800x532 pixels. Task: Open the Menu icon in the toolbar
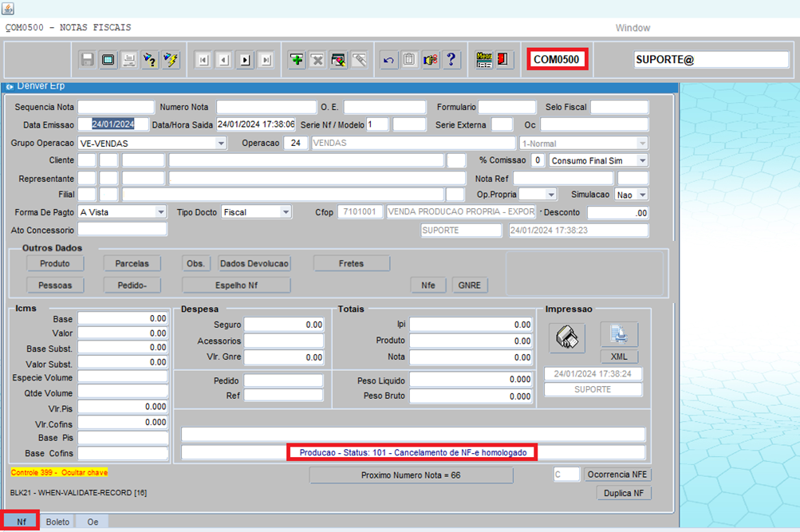coord(484,60)
